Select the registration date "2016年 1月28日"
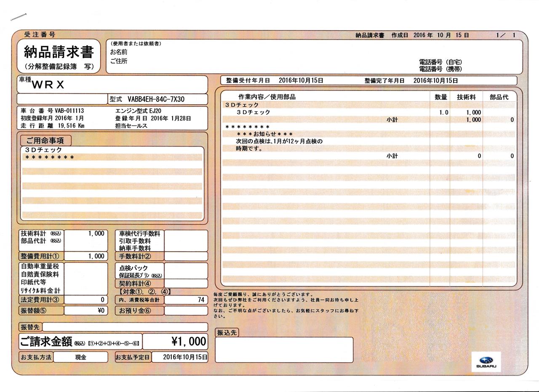 click(171, 118)
